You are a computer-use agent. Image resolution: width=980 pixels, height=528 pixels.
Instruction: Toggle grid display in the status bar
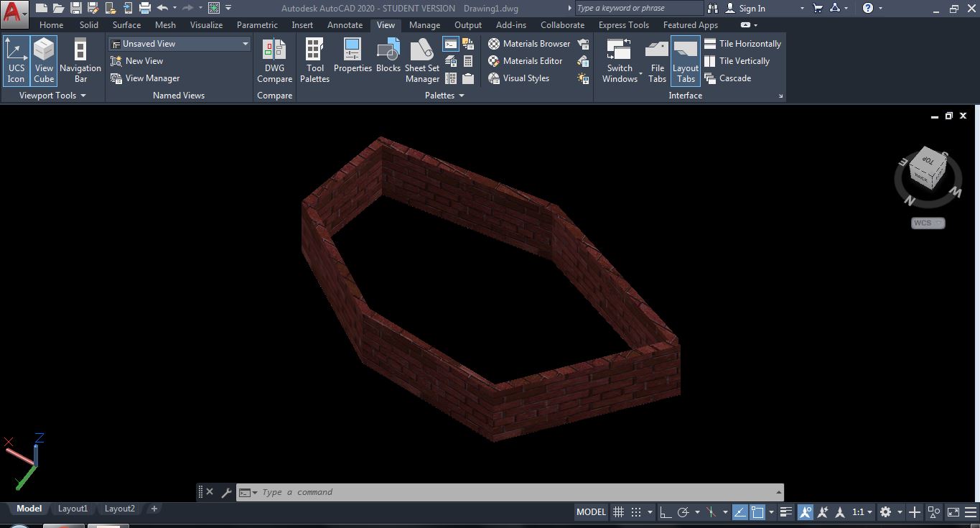point(618,511)
